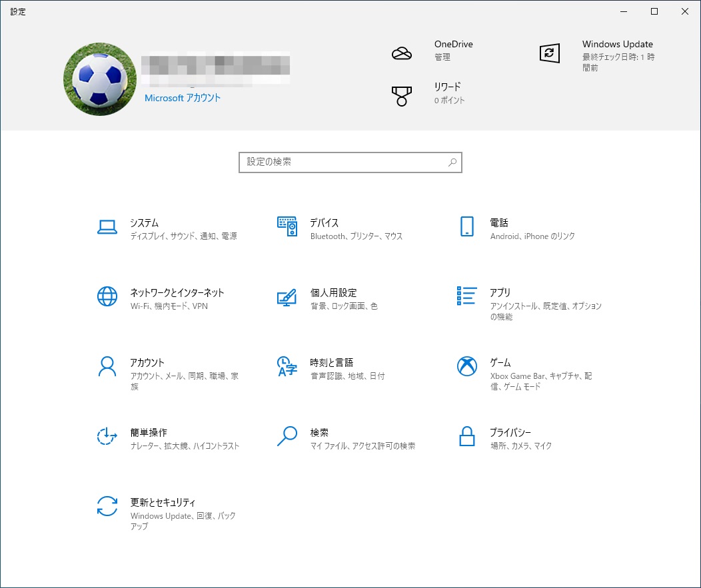Click text ナレーター、拡大鏡、ハイコントラスト
Viewport: 701px width, 588px height.
coord(185,446)
